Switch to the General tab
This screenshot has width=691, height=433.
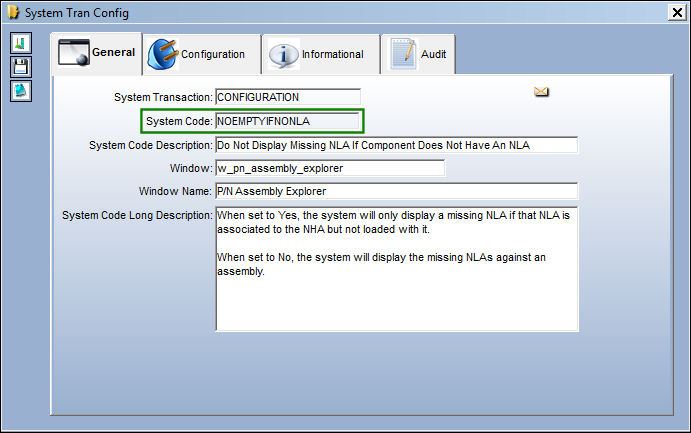click(x=97, y=53)
